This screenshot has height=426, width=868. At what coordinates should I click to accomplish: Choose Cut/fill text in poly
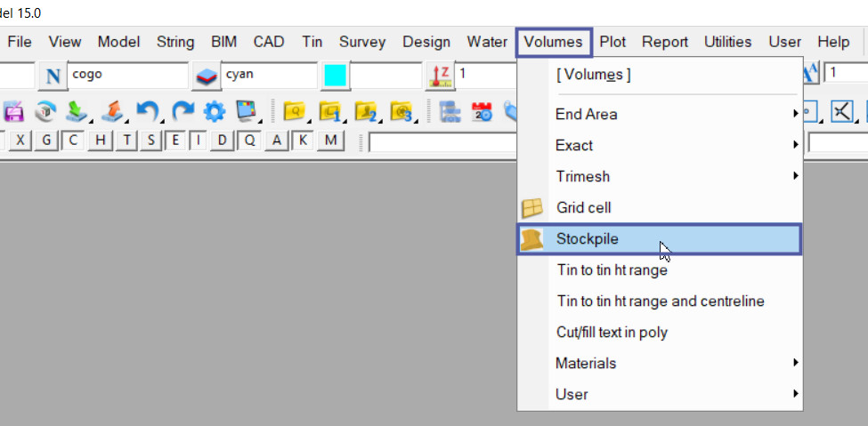[x=660, y=332]
